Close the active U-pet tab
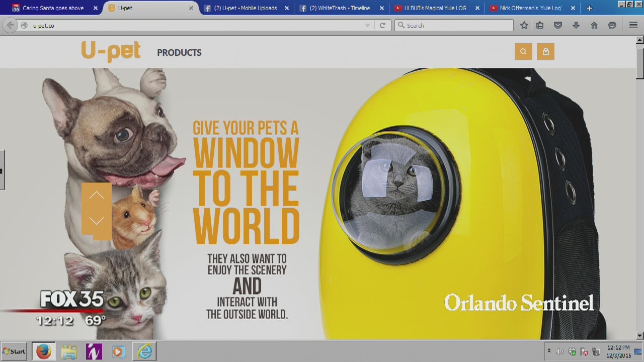The image size is (644, 362). [x=191, y=8]
